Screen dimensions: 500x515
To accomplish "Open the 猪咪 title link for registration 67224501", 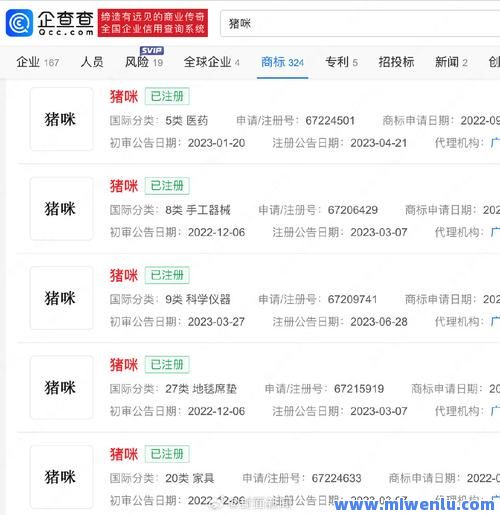I will (124, 97).
